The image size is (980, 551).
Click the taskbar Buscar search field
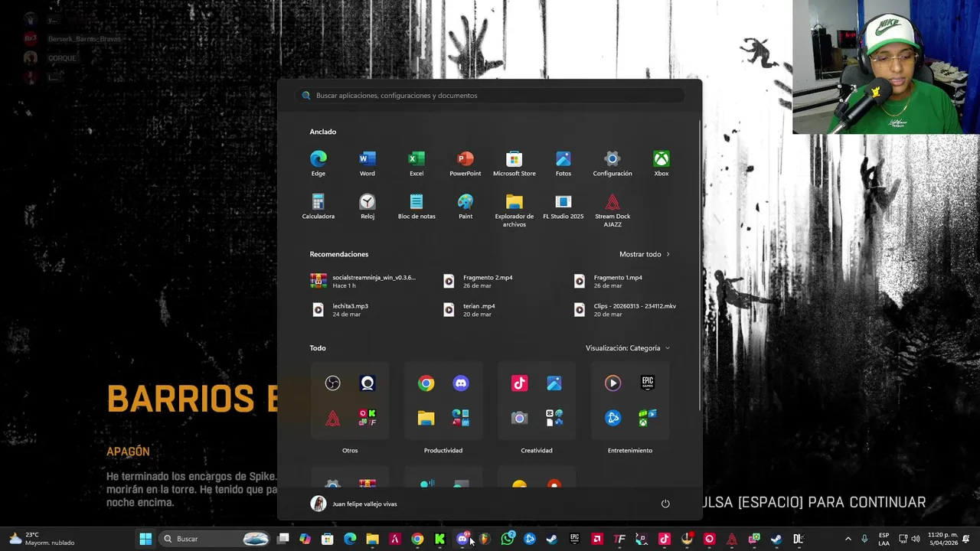click(215, 539)
